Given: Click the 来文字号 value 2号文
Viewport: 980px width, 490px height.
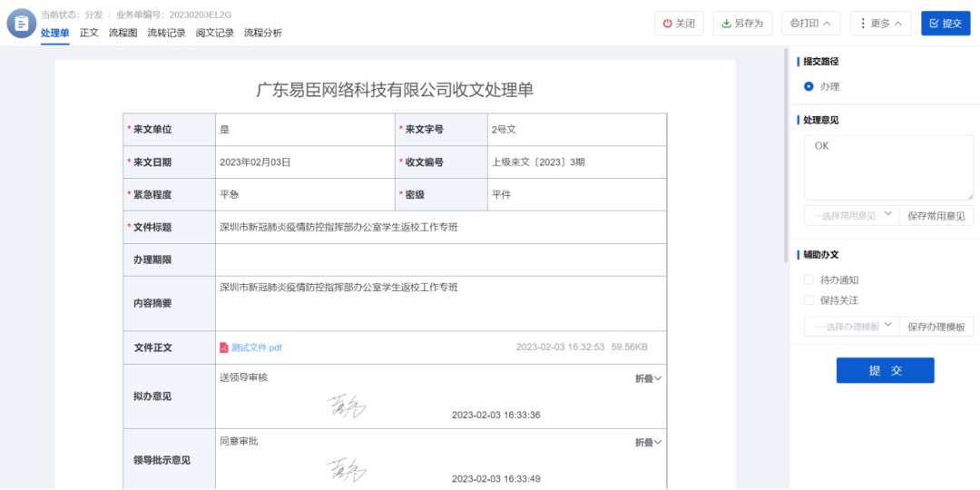Looking at the screenshot, I should tap(504, 130).
